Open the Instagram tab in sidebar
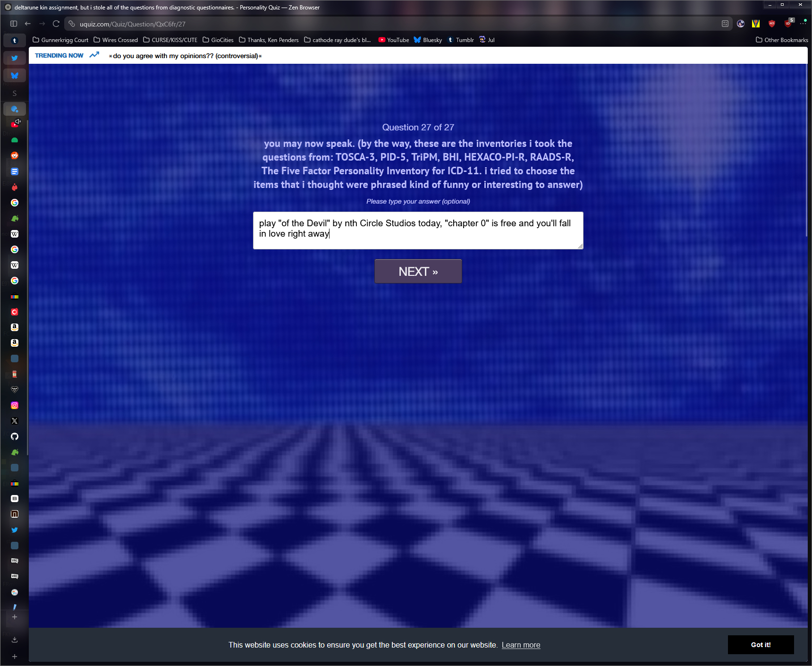812x666 pixels. point(15,405)
